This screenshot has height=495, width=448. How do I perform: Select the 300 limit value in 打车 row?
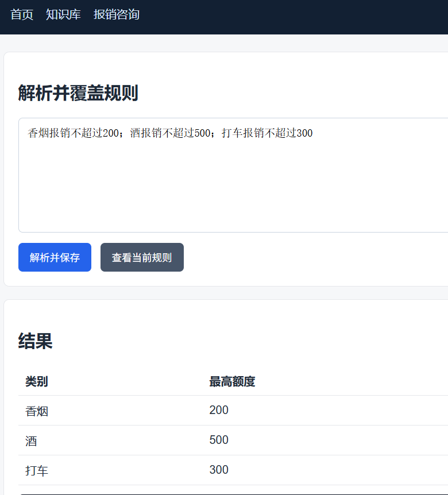219,470
